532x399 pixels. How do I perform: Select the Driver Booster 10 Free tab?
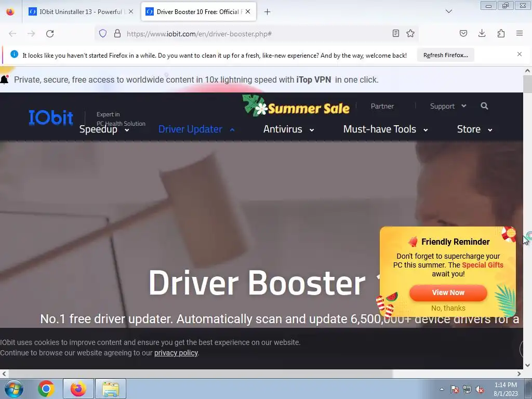point(198,11)
